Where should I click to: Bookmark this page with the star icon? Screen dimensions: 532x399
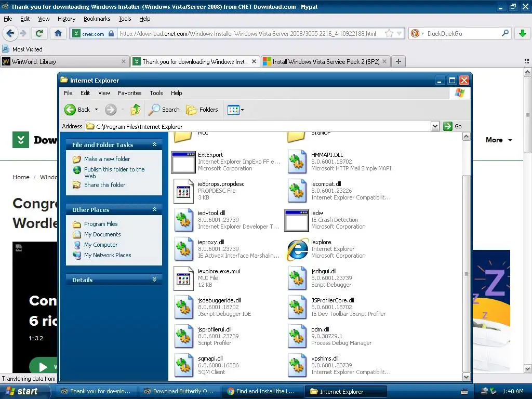point(389,33)
